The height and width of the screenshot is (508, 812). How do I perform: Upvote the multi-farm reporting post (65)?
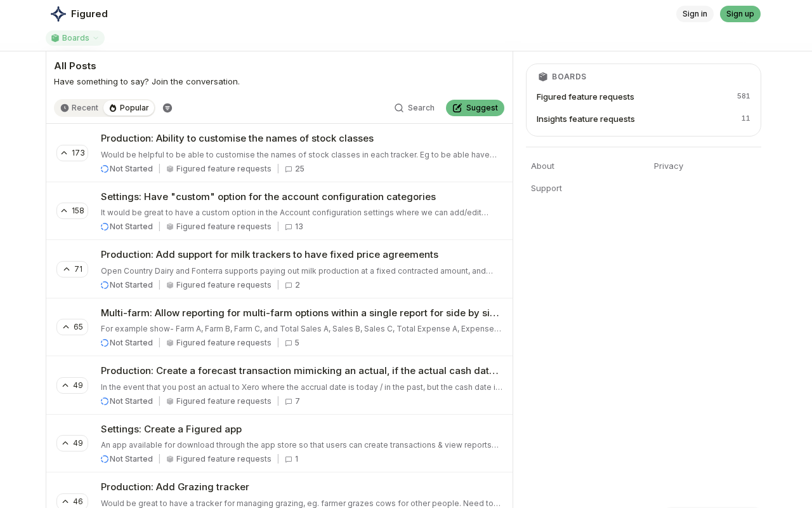tap(72, 327)
